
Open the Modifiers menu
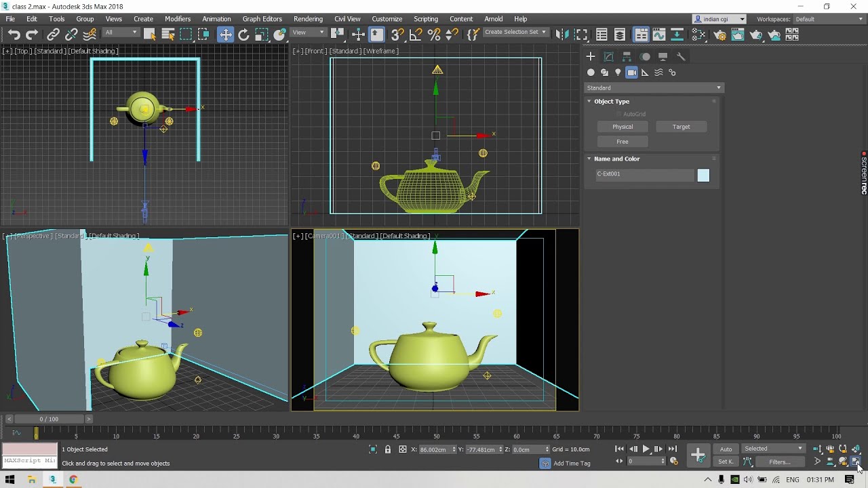(x=178, y=19)
